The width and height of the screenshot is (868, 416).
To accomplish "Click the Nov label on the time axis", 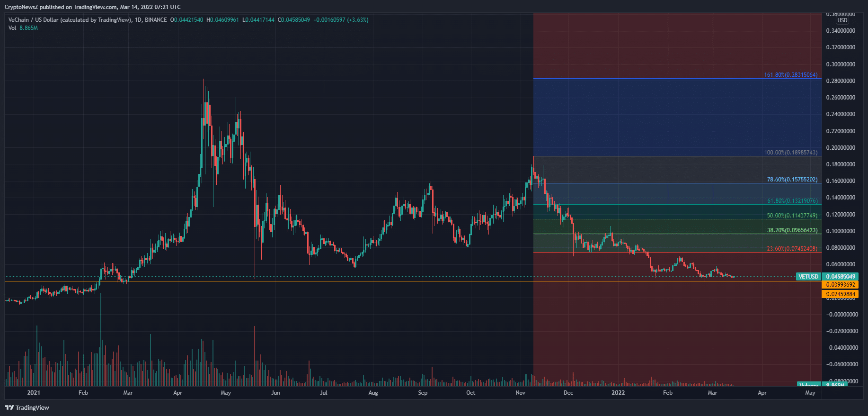I will 520,393.
